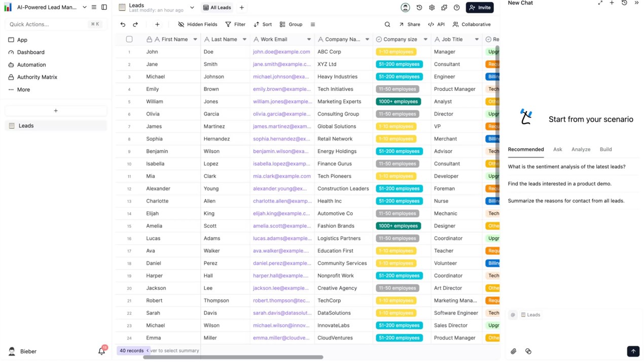644x363 pixels.
Task: Click the redo arrow icon
Action: (x=135, y=24)
